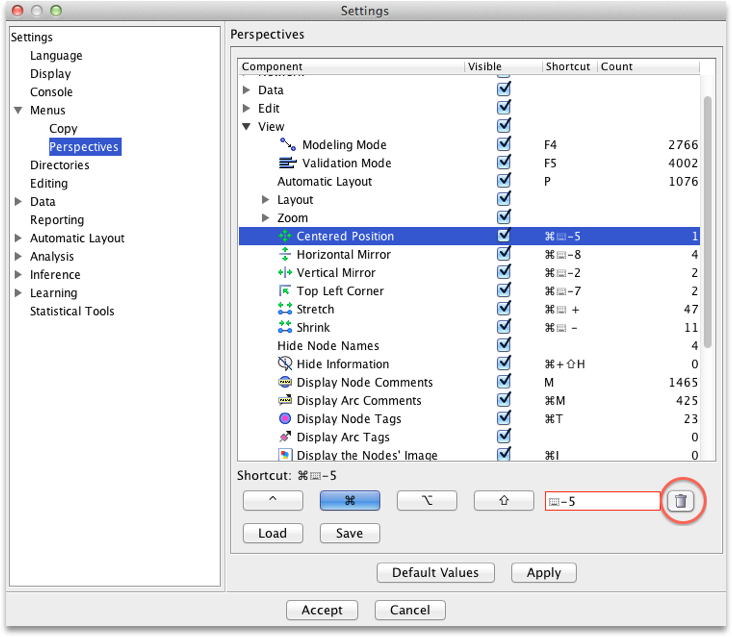Viewport: 732px width, 637px height.
Task: Click the Modeling Mode icon
Action: click(288, 145)
